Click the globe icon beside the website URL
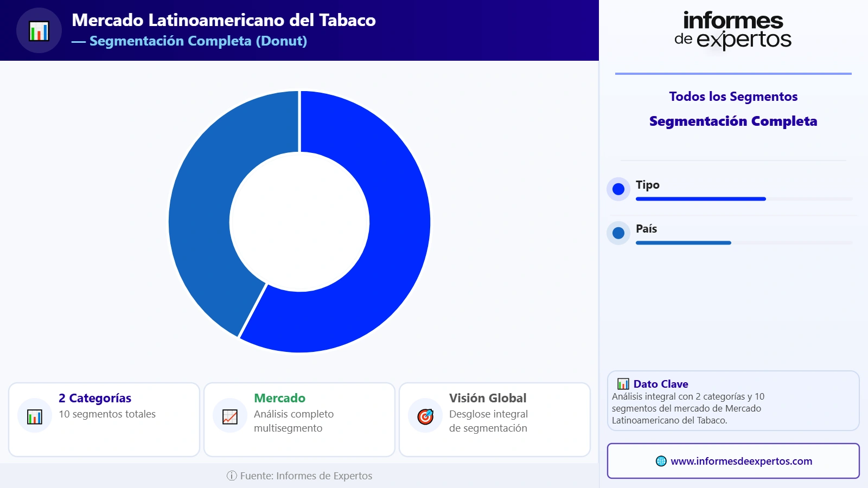868x488 pixels. pos(661,461)
